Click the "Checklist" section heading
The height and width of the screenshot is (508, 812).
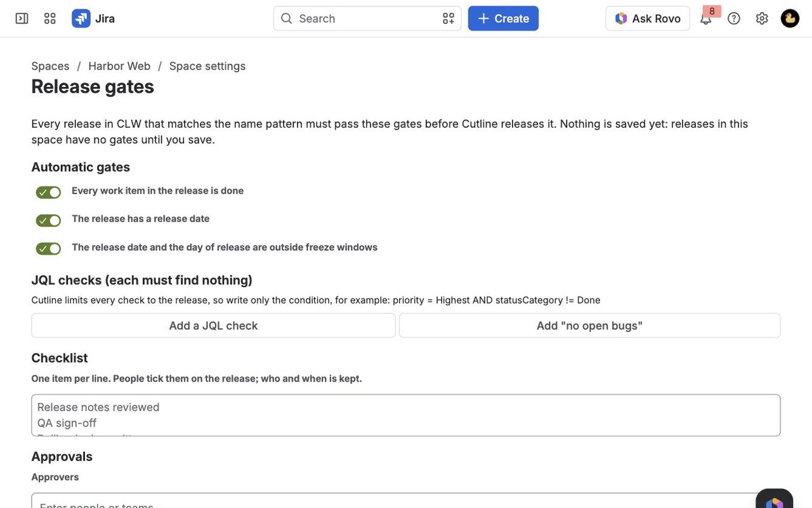[60, 358]
